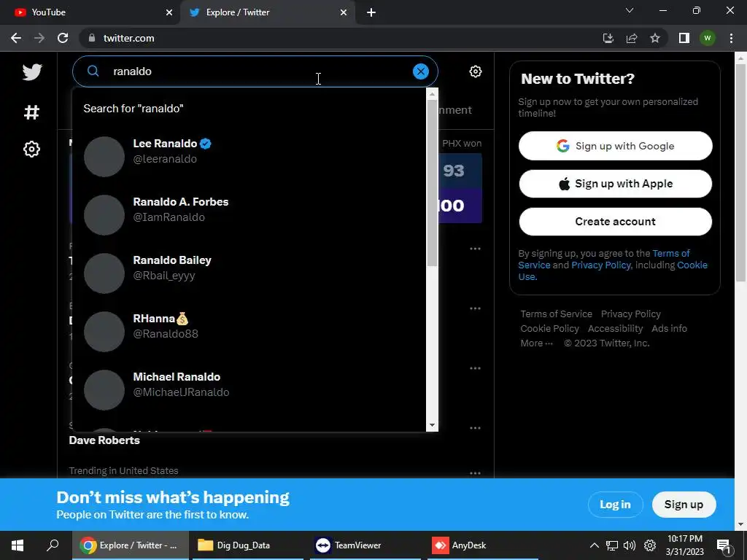Open Windows taskbar search
This screenshot has width=747, height=560.
[x=53, y=545]
